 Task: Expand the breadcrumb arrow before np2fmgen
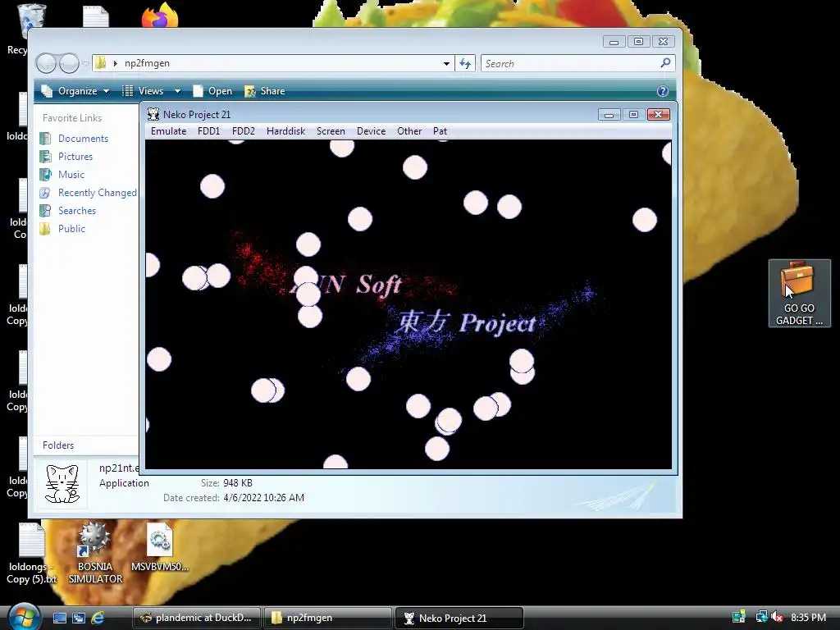tap(115, 64)
